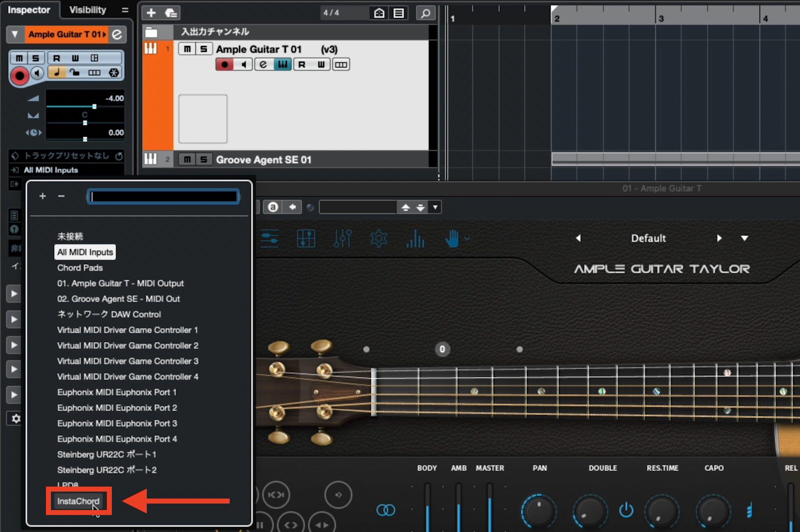Click the track lock icon in Inspector

75,73
